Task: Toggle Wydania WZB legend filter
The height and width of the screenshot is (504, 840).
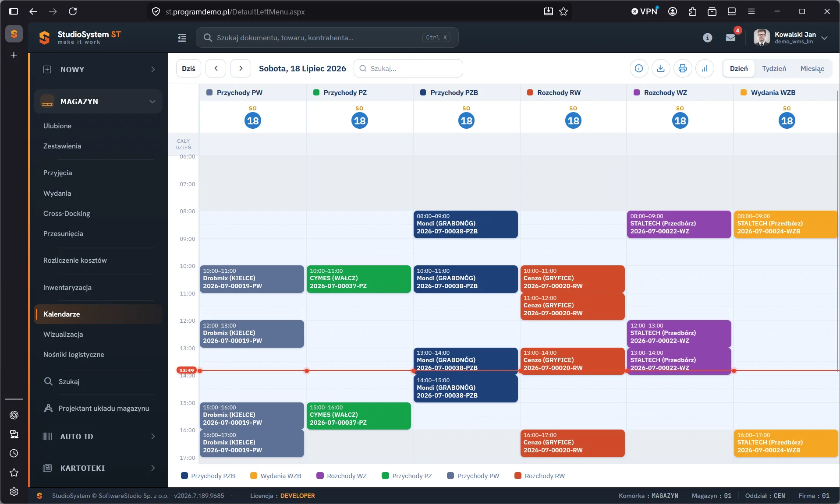Action: coord(276,476)
